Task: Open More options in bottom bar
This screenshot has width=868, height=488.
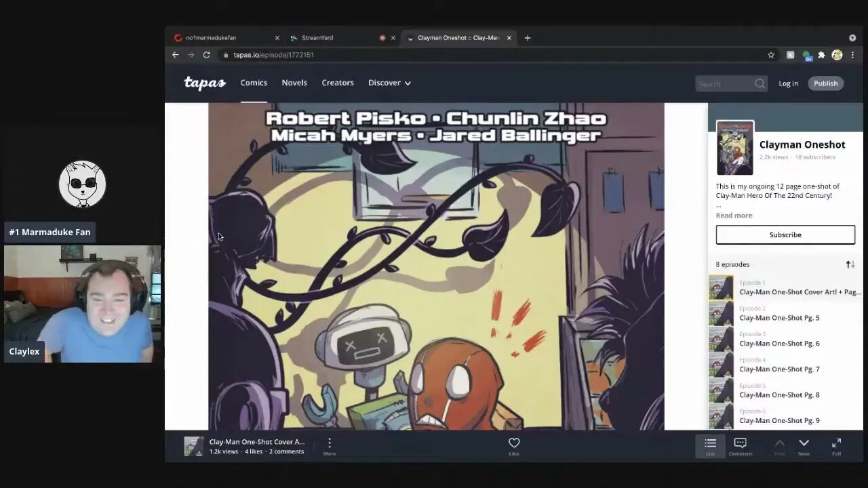Action: 330,445
